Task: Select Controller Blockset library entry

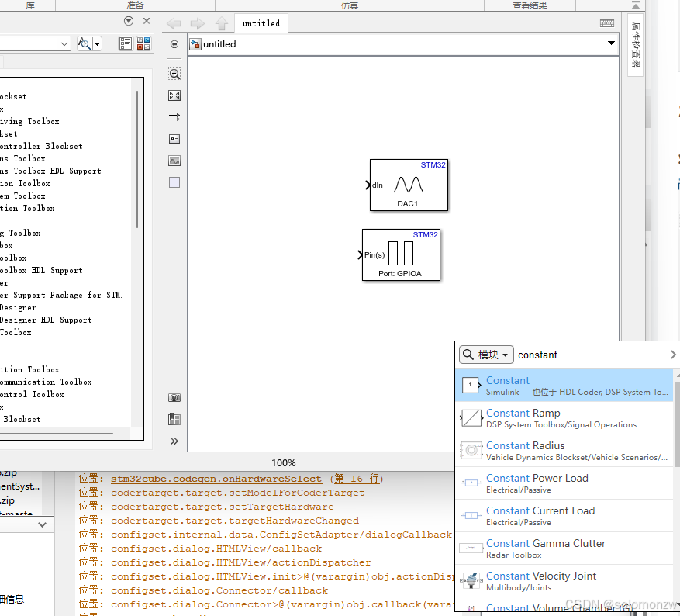Action: pos(41,146)
